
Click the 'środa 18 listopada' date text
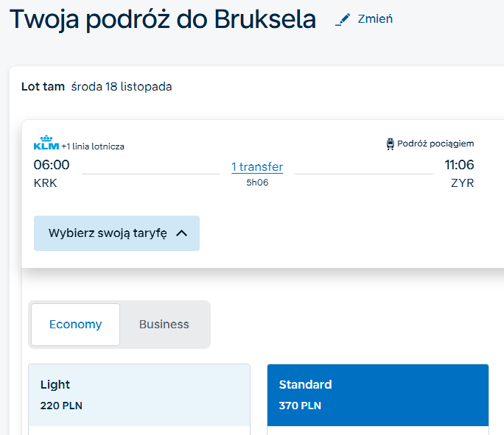[x=122, y=87]
